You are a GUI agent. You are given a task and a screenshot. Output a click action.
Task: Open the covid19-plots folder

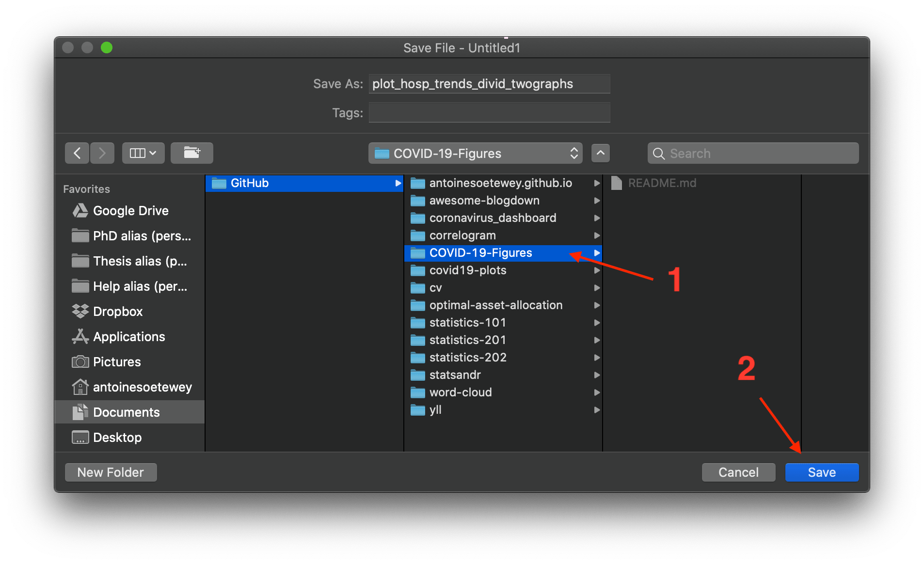503,270
